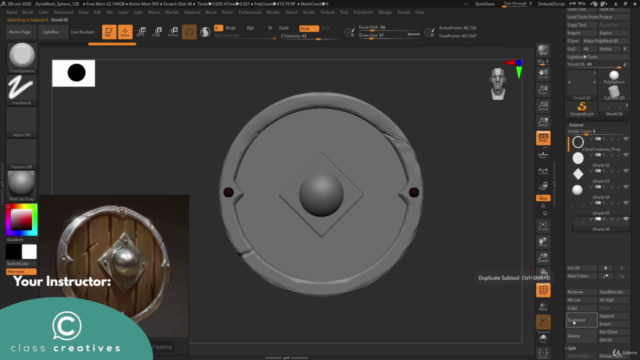Click the Duplicate subtool button
The image size is (640, 360).
582,320
